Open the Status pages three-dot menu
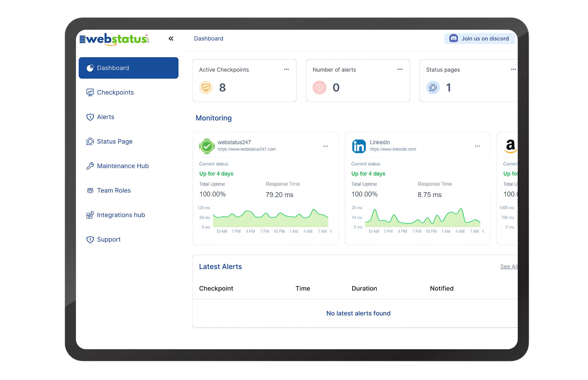 [x=513, y=69]
